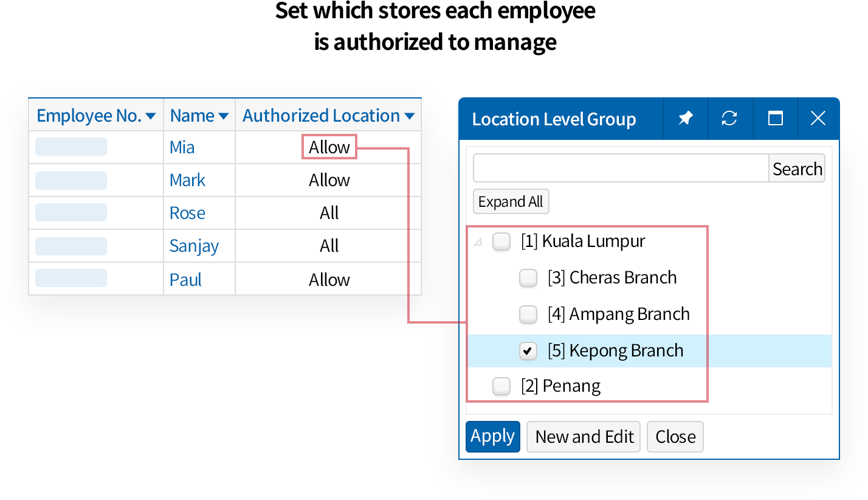Tick the Ampang Branch checkbox
868x500 pixels.
coord(528,314)
